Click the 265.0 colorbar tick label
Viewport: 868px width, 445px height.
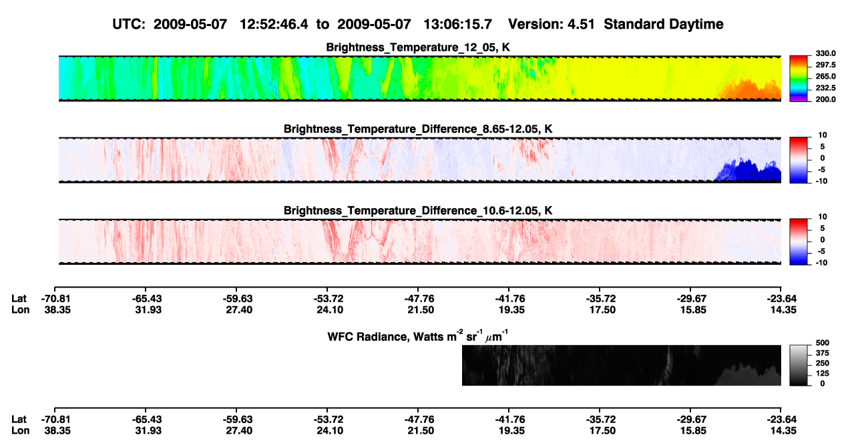pyautogui.click(x=826, y=76)
